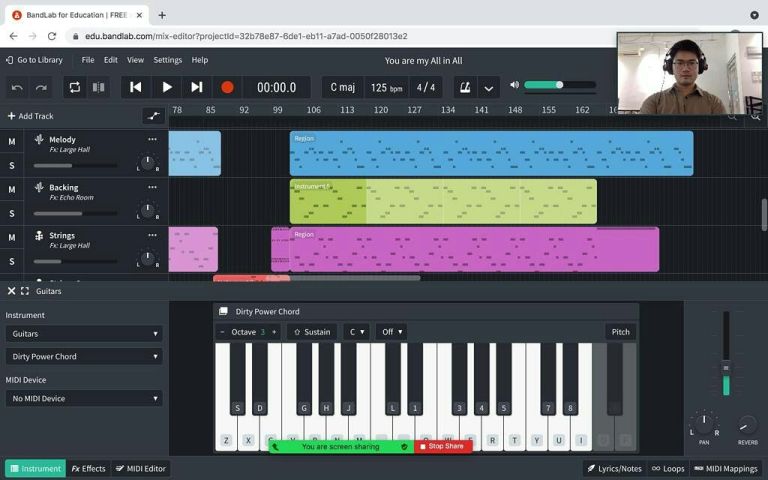Open the Fx Effects tab
Screen dimensions: 768x480
point(89,469)
